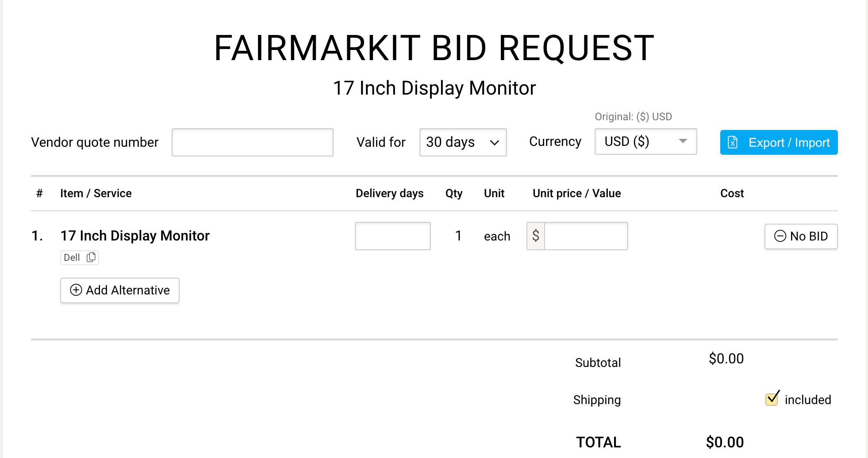Open the Valid for 30 days dropdown
Image resolution: width=868 pixels, height=458 pixels.
[x=463, y=142]
